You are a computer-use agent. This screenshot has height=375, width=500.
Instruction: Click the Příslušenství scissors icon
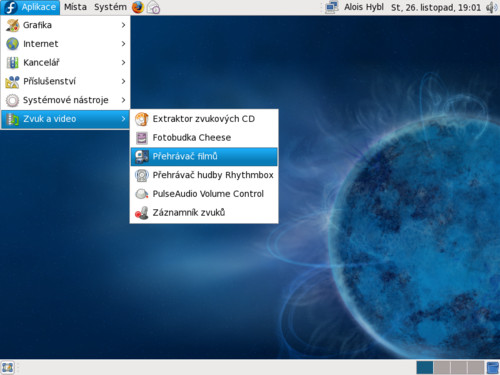pos(13,82)
